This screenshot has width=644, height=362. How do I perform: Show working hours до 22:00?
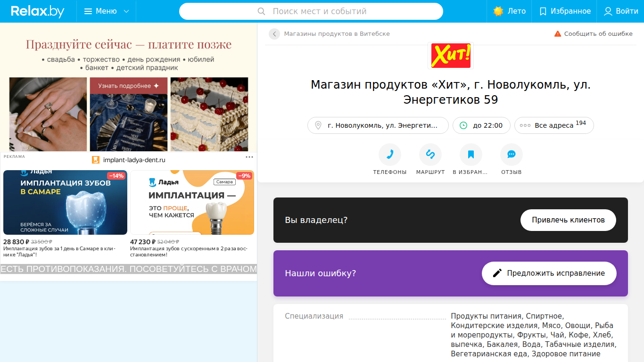481,125
